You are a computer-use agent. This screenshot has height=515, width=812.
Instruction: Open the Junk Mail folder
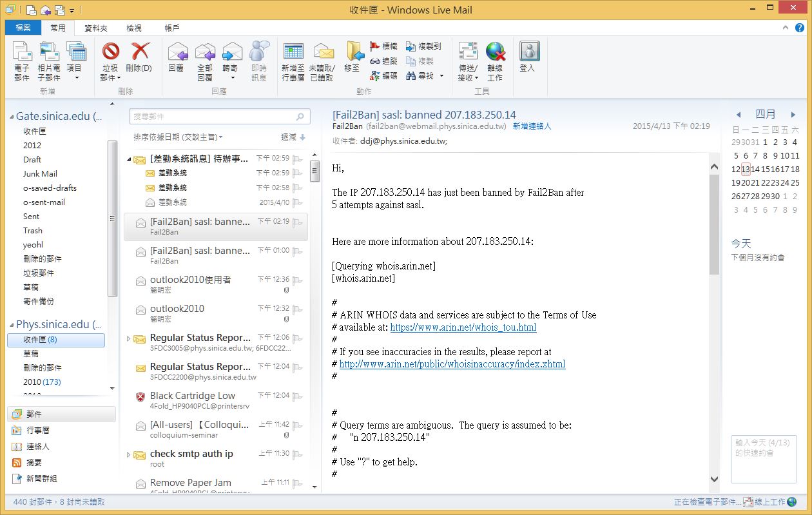40,173
